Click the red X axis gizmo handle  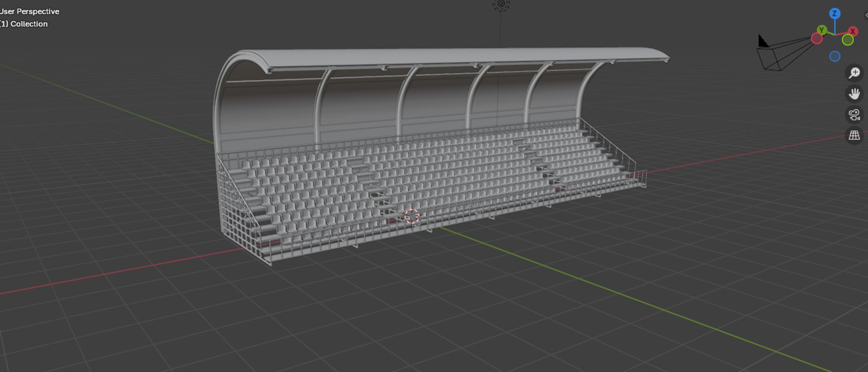coord(853,31)
